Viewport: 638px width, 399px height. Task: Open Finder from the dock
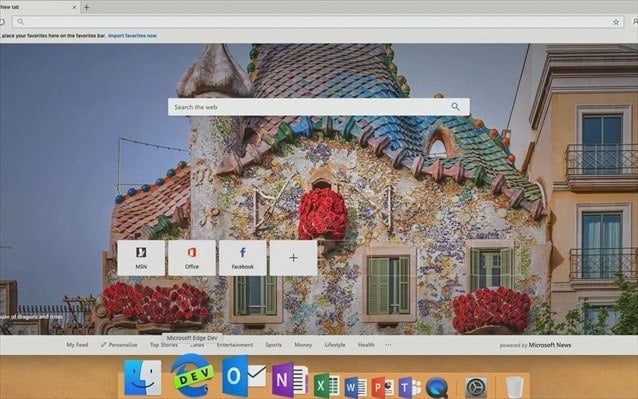[142, 377]
